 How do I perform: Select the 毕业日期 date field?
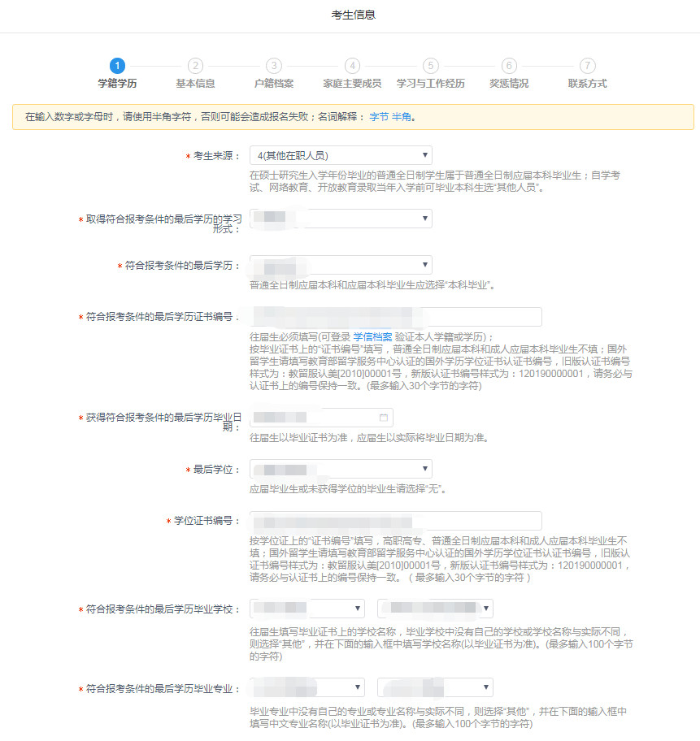pos(313,417)
